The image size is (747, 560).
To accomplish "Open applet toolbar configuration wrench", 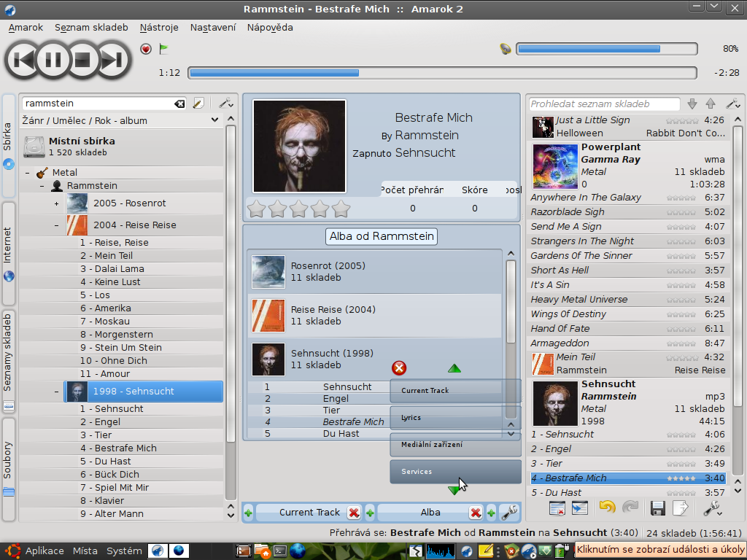I will click(x=509, y=513).
